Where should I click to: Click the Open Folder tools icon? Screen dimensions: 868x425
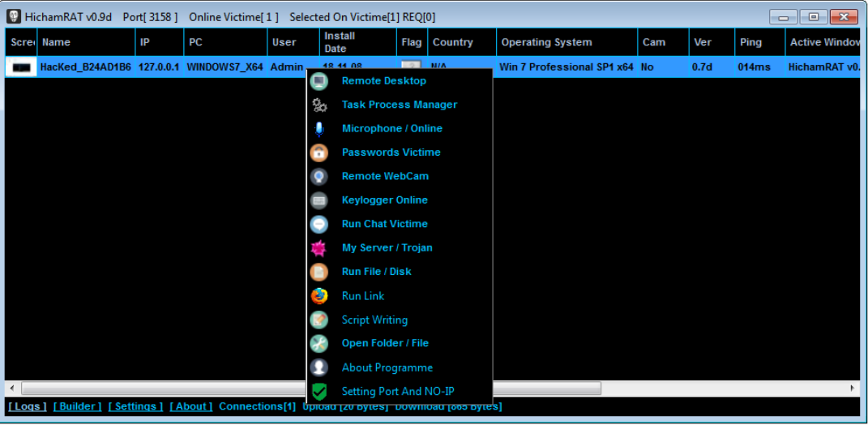tap(319, 344)
